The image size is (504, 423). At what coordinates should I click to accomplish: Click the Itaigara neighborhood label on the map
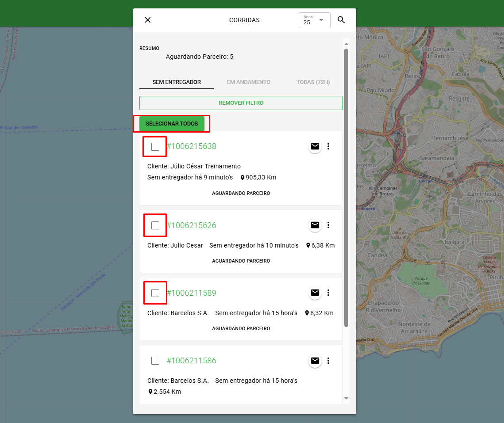[x=454, y=242]
